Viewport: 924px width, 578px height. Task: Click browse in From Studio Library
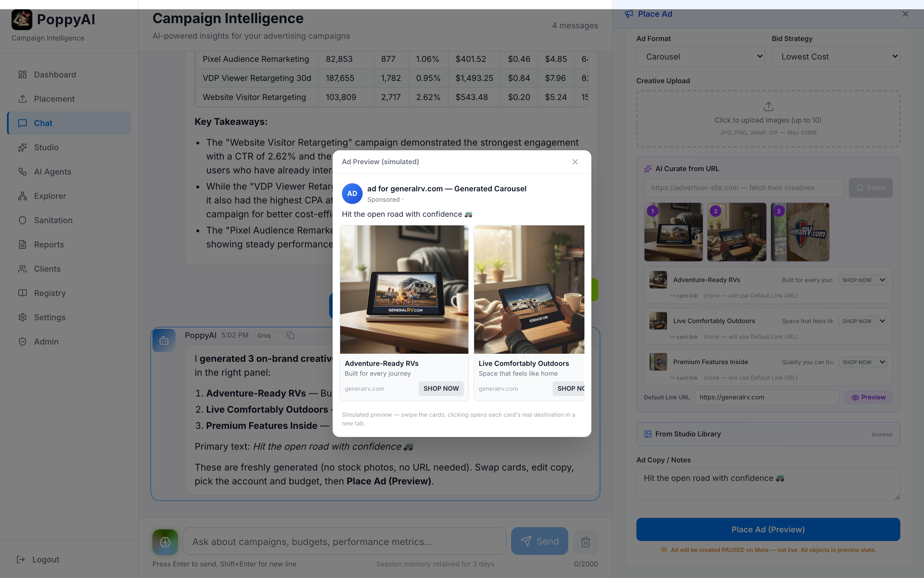pyautogui.click(x=882, y=434)
